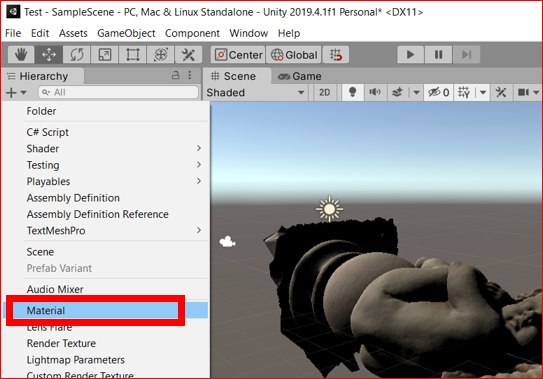Pause the game playback
The width and height of the screenshot is (543, 379).
tap(438, 55)
